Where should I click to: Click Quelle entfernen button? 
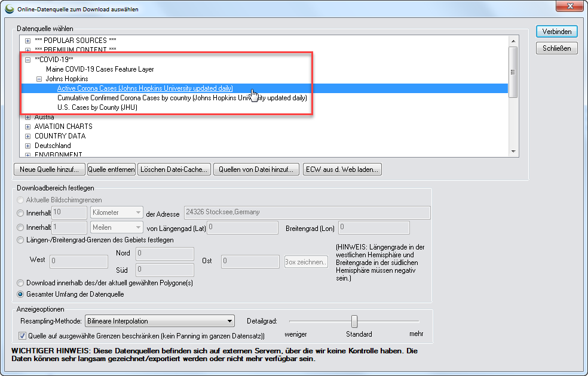click(111, 169)
